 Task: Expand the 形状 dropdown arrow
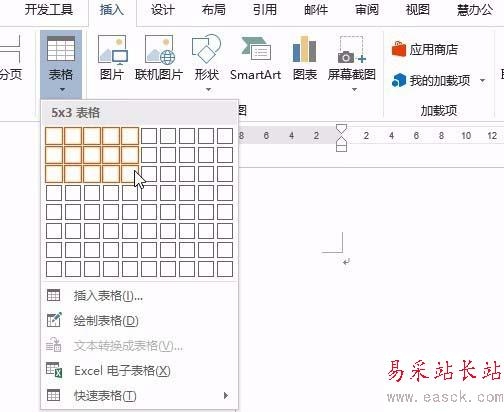[x=208, y=89]
